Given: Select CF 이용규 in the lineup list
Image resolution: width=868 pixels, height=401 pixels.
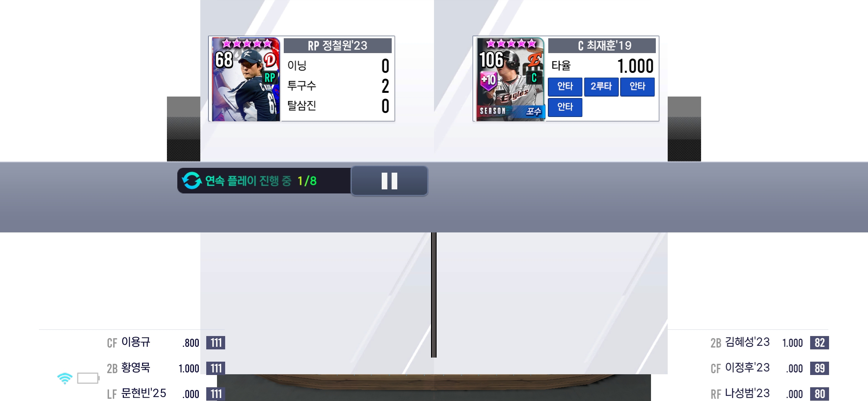Looking at the screenshot, I should tap(166, 342).
